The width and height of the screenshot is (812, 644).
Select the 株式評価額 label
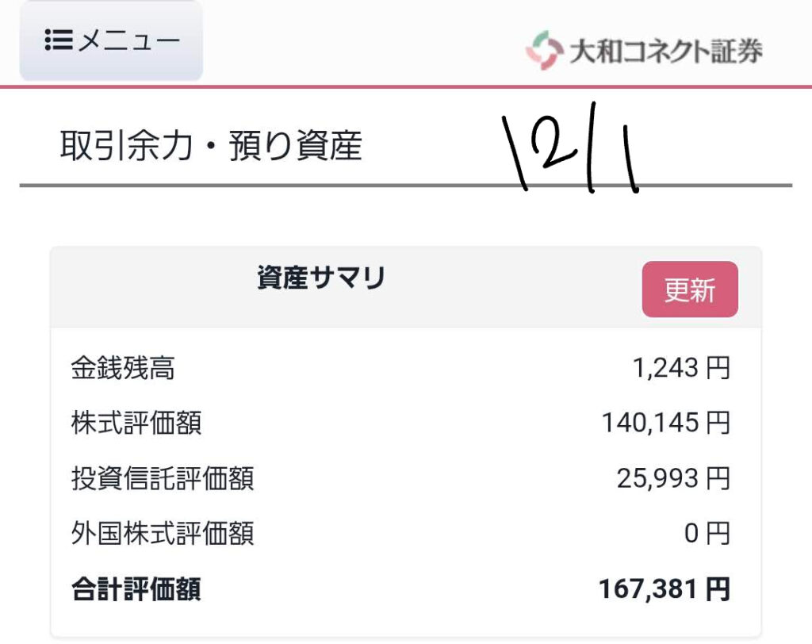[136, 424]
